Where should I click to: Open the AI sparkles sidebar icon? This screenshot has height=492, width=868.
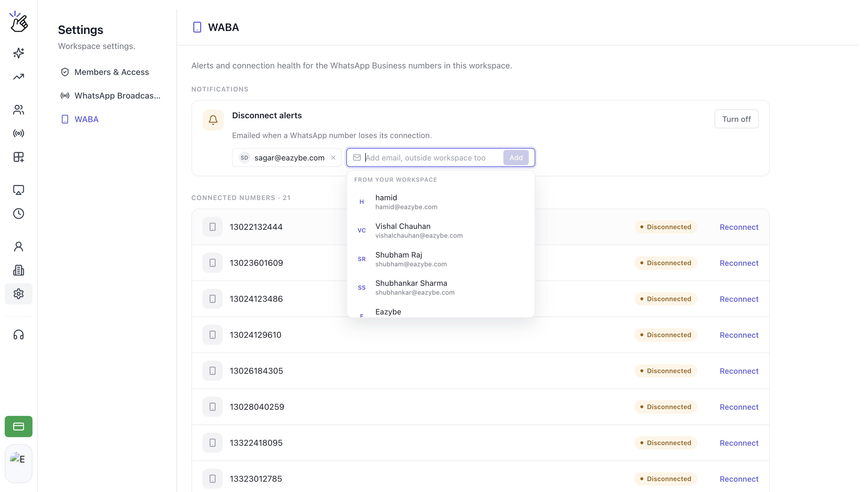coord(19,53)
